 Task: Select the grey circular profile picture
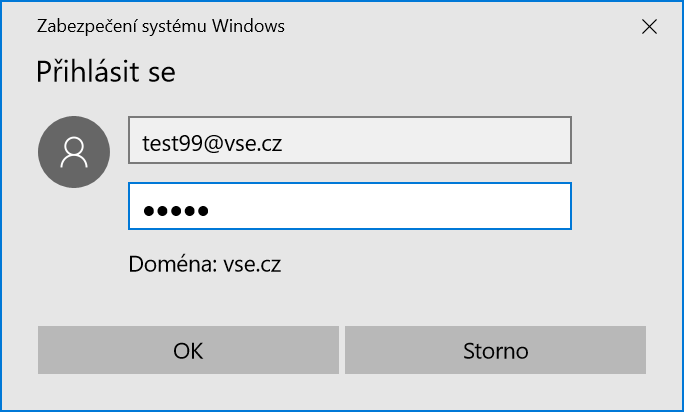coord(74,151)
